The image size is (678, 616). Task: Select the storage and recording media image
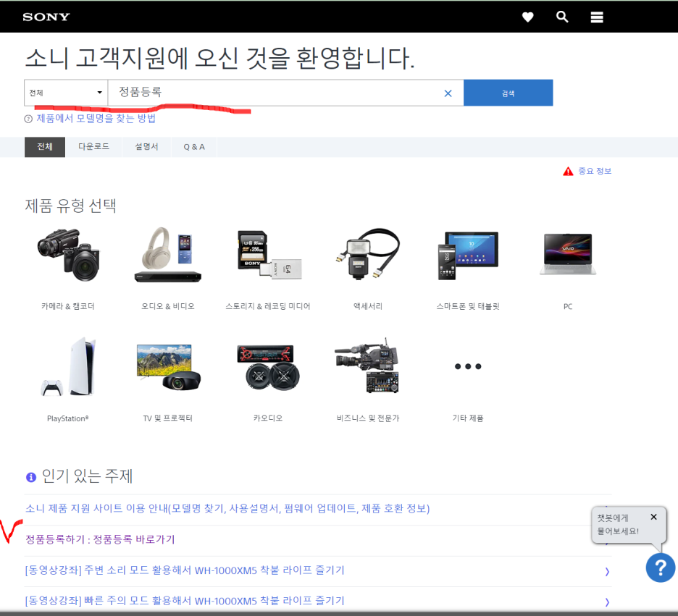[269, 255]
